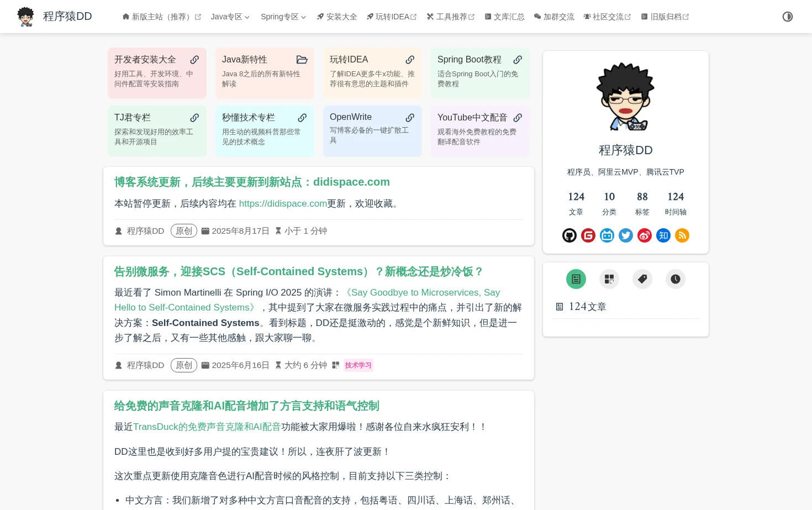Click 原创 badge on 2025年6月16日 post

(x=184, y=365)
